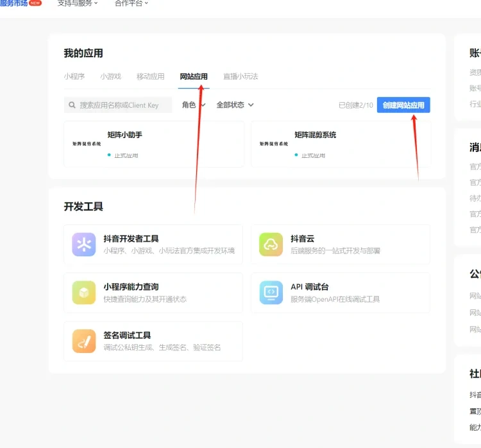Open the 合作平台 menu
The image size is (481, 448).
point(131,3)
